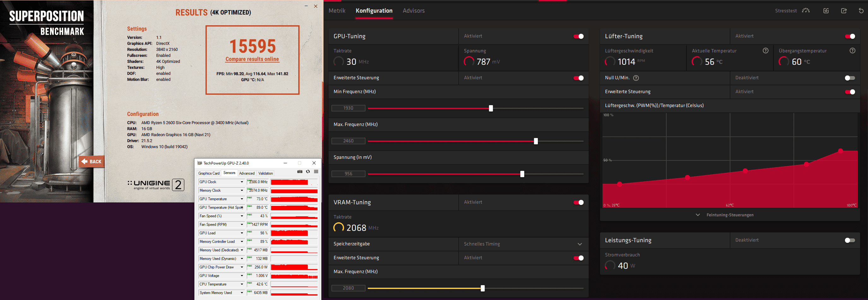868x300 pixels.
Task: Open help for Übergangstemperatur
Action: click(x=853, y=51)
